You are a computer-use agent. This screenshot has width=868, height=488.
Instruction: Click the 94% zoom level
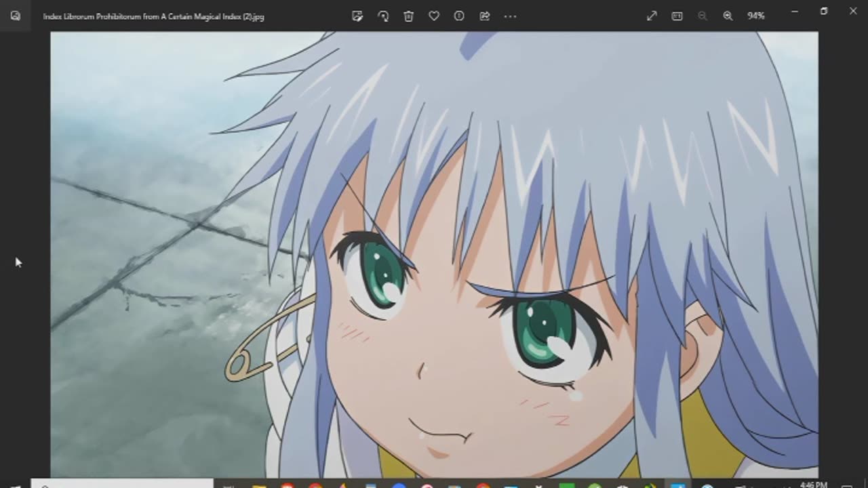click(x=756, y=16)
